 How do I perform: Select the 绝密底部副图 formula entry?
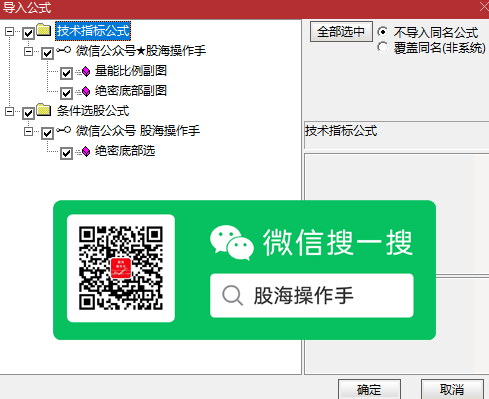(x=131, y=91)
